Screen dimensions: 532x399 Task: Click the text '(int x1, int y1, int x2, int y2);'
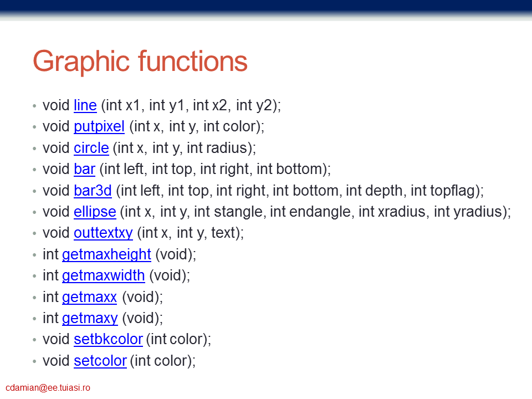coord(191,105)
